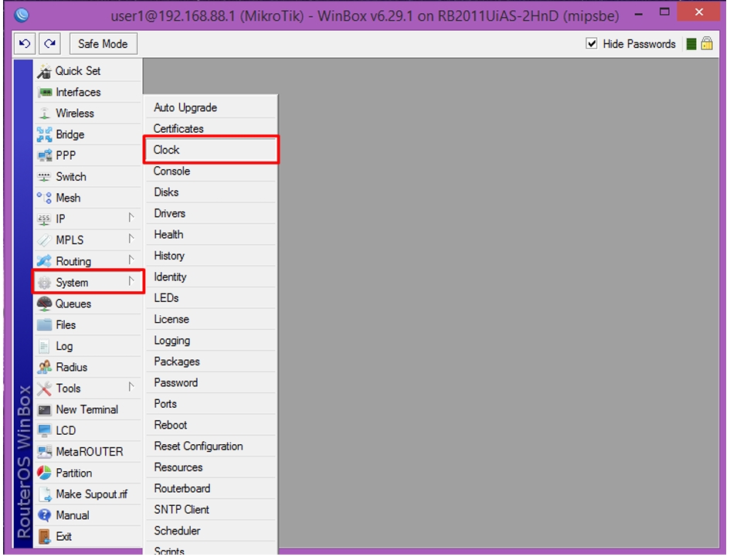Open the Queues icon
Viewport: 730px width, 560px height.
[x=44, y=304]
